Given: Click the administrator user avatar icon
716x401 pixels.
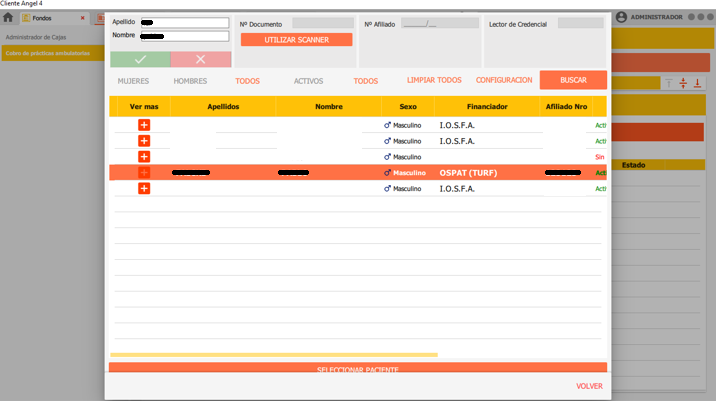Looking at the screenshot, I should point(621,17).
